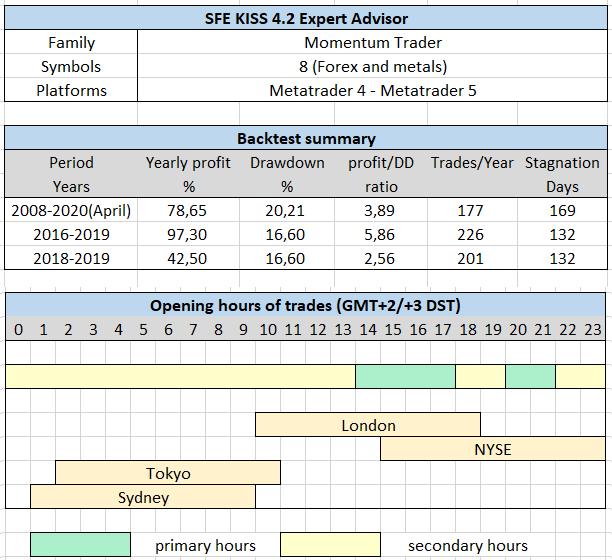Viewport: 612px width, 560px height.
Task: Click the trades per year value '177'
Action: (472, 210)
